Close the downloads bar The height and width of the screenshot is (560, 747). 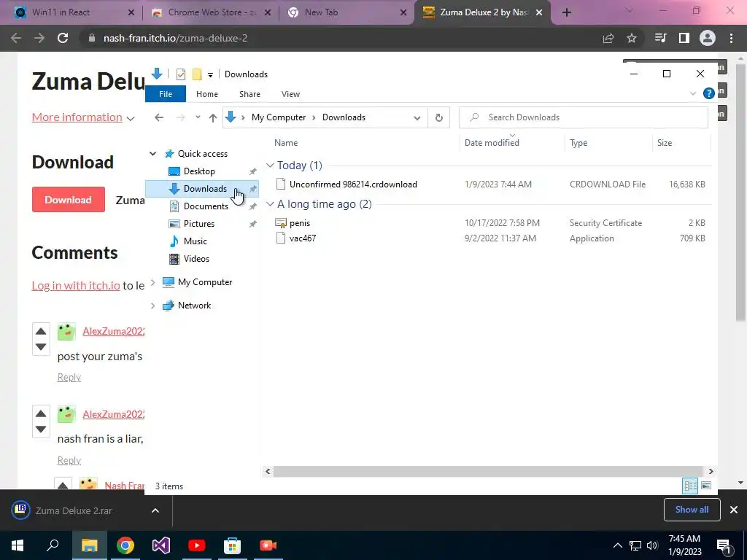734,510
